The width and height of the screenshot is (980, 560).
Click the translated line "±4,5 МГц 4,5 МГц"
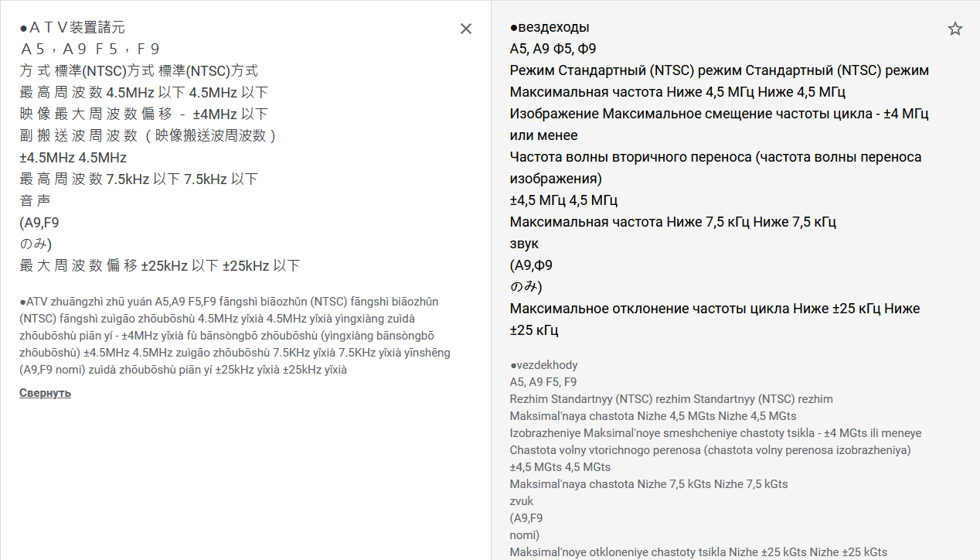pos(563,200)
